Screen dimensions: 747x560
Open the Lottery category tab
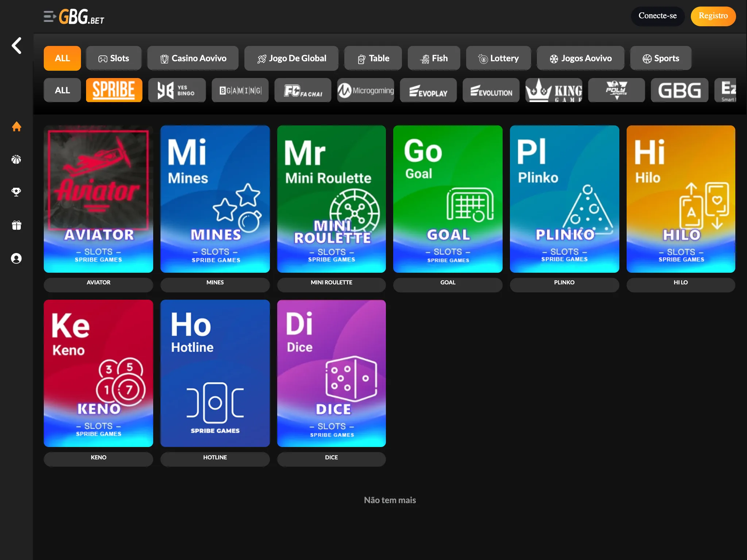[x=498, y=58]
